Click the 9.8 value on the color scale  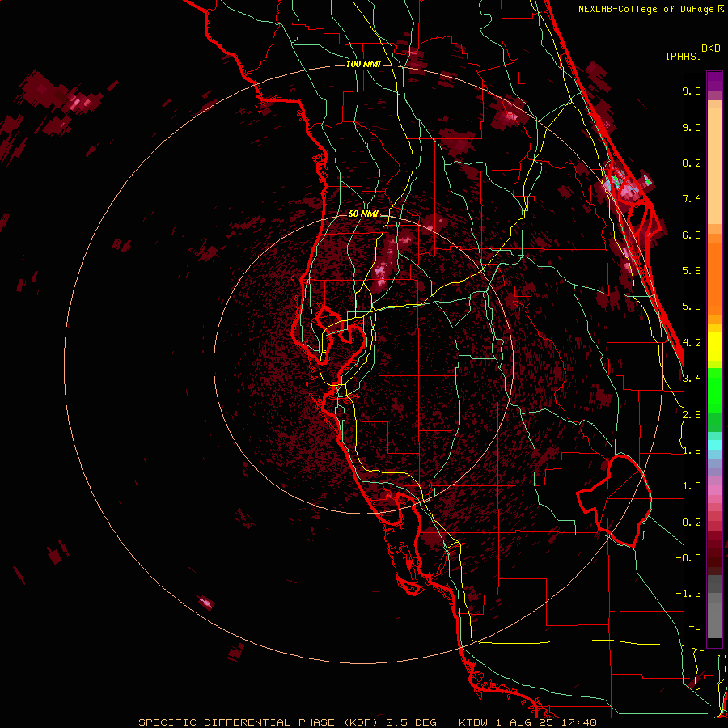pyautogui.click(x=692, y=91)
